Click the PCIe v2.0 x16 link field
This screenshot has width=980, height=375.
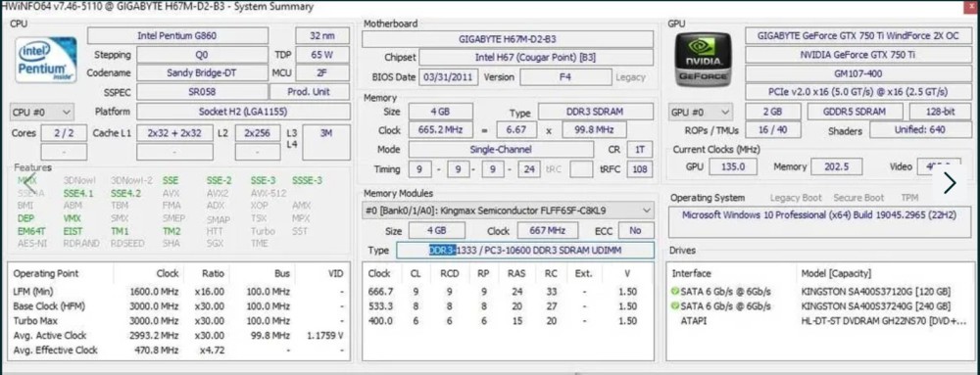coord(857,92)
